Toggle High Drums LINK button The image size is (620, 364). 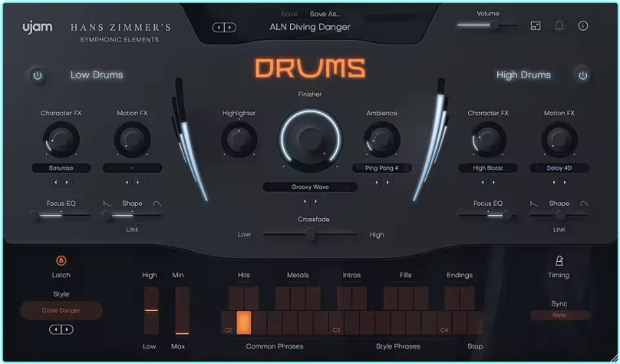pos(559,230)
